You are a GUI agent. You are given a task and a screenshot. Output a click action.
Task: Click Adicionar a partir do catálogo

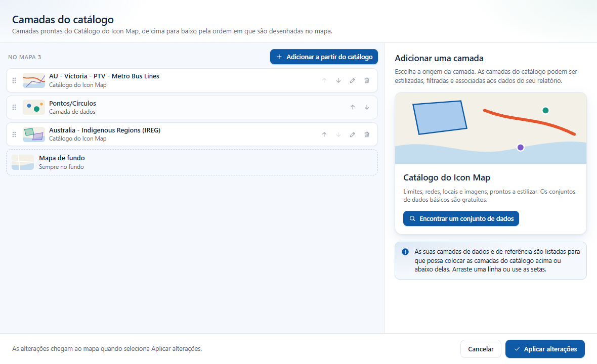[324, 57]
